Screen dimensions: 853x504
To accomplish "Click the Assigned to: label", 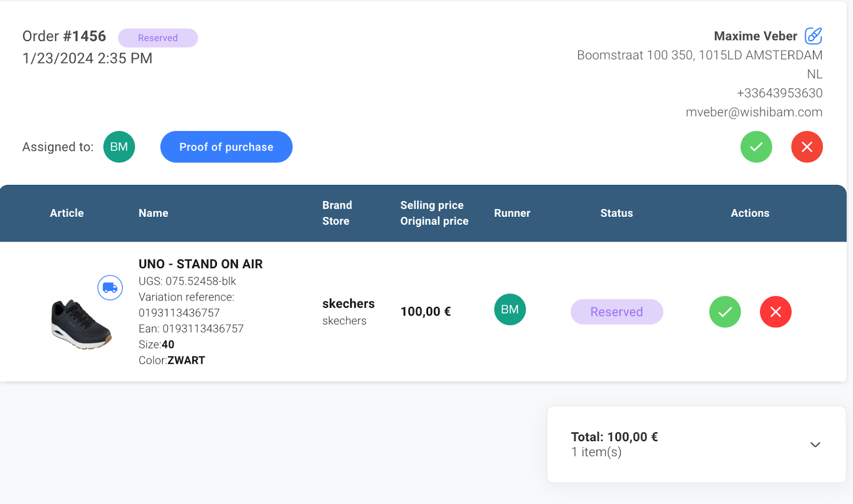I will coord(58,147).
